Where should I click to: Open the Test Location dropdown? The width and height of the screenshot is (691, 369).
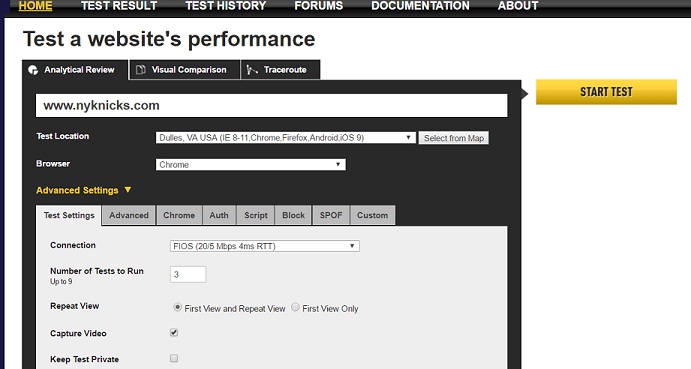(286, 138)
